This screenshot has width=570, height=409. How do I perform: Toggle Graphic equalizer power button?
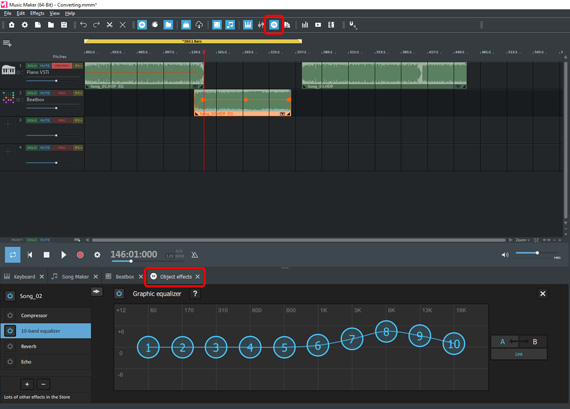click(x=119, y=294)
